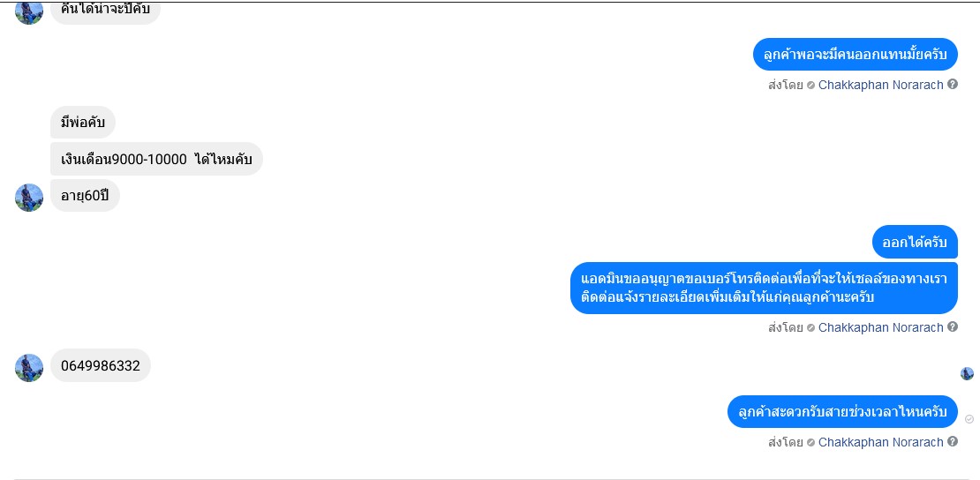
Task: Select the ลูกค้าสะดวกรับสายช่วงเวลาไหนครับ message
Action: click(x=842, y=412)
